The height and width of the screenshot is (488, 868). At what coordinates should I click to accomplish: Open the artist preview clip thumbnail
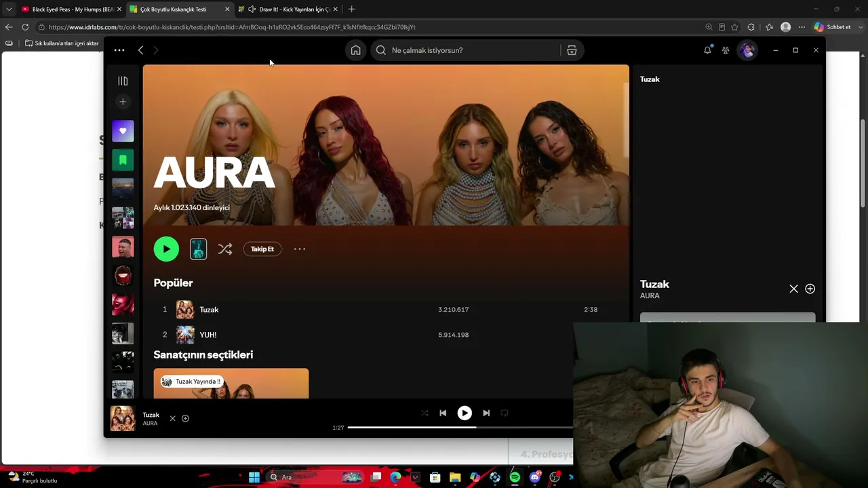[x=198, y=249]
